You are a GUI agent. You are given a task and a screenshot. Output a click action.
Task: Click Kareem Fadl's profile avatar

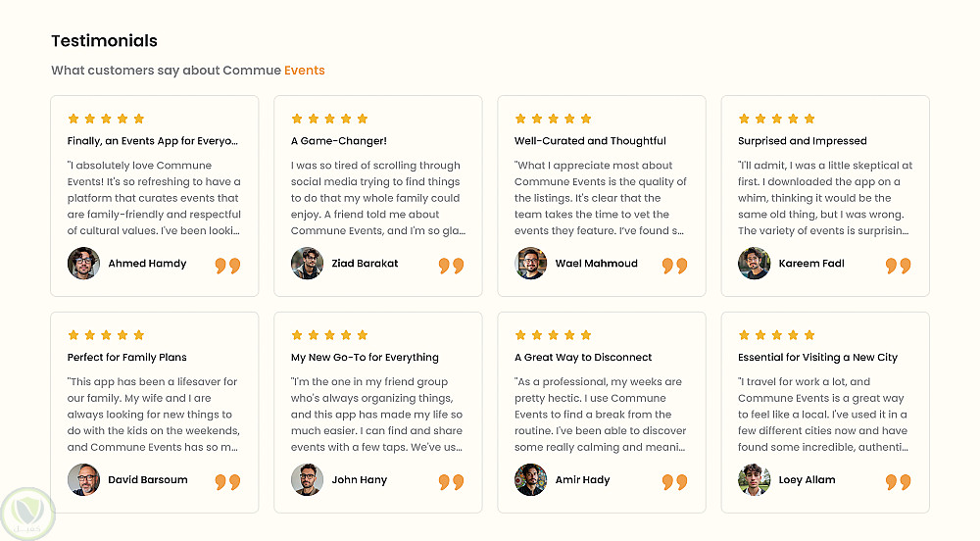(754, 264)
